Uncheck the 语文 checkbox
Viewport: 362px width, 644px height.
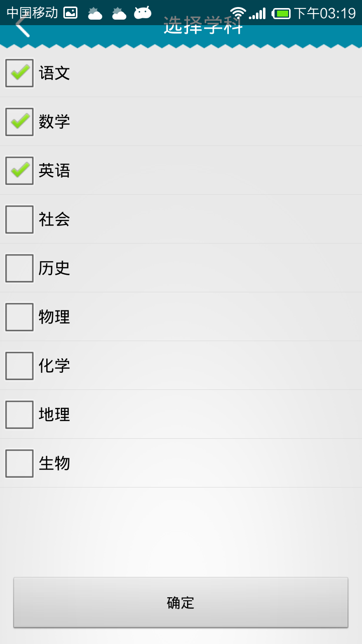20,73
